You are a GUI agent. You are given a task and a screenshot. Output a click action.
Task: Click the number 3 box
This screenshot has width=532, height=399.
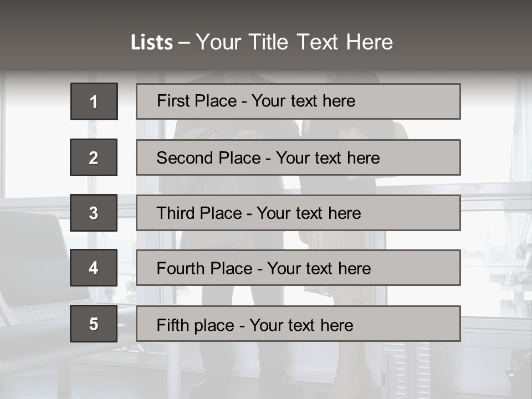tap(94, 213)
